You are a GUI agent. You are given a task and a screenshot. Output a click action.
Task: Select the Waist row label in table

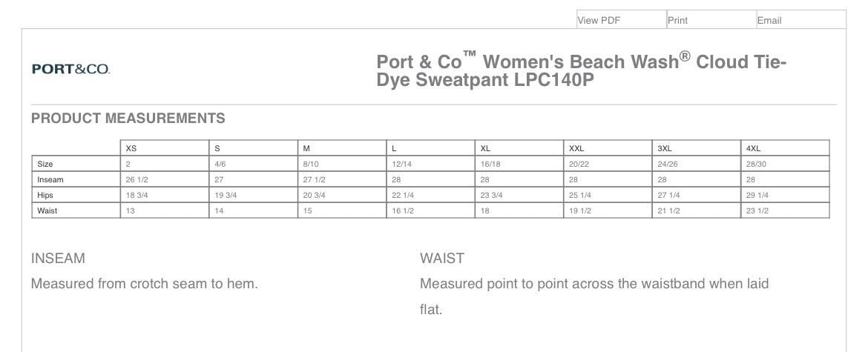point(47,210)
